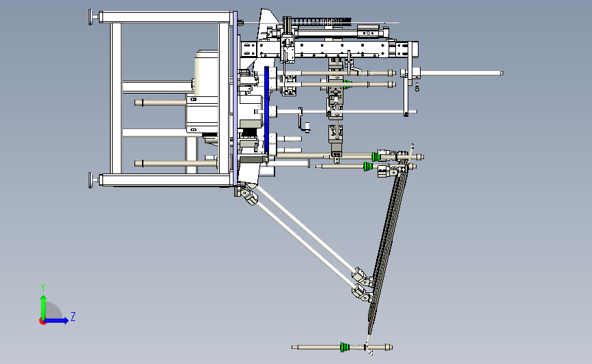This screenshot has height=364, width=592.
Task: Click the "Y" axis label
Action: (x=43, y=288)
